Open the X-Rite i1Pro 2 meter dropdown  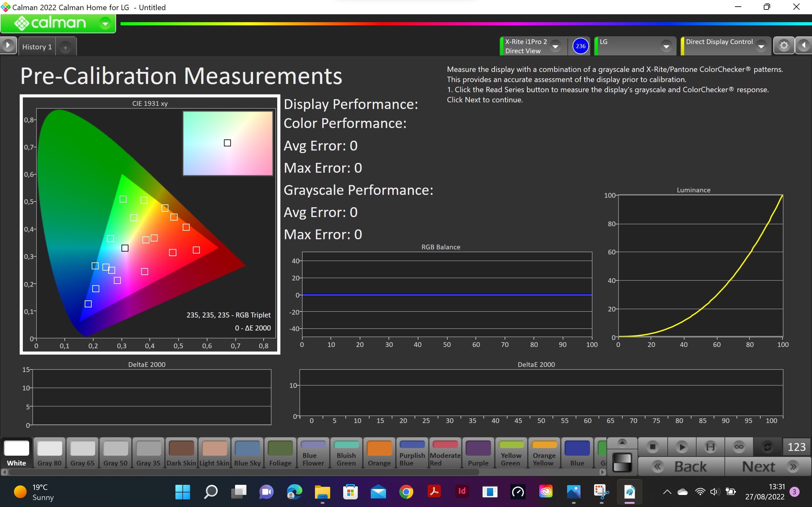555,46
